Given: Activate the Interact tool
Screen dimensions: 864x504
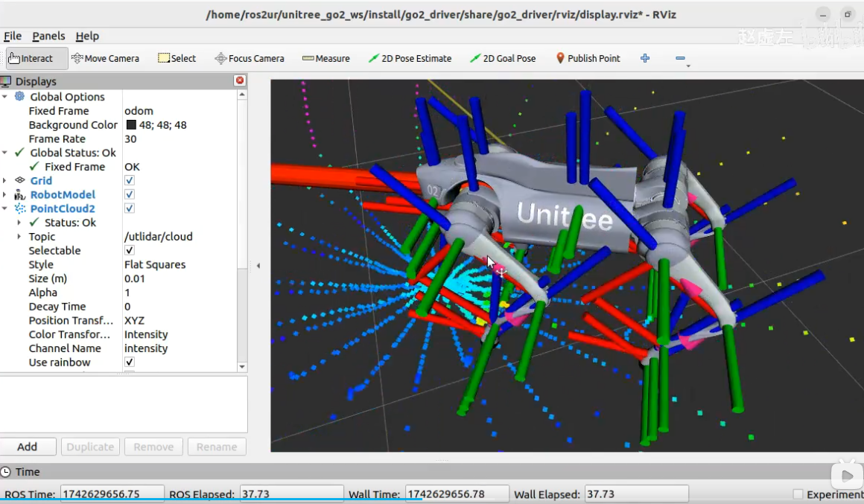Looking at the screenshot, I should click(x=36, y=58).
